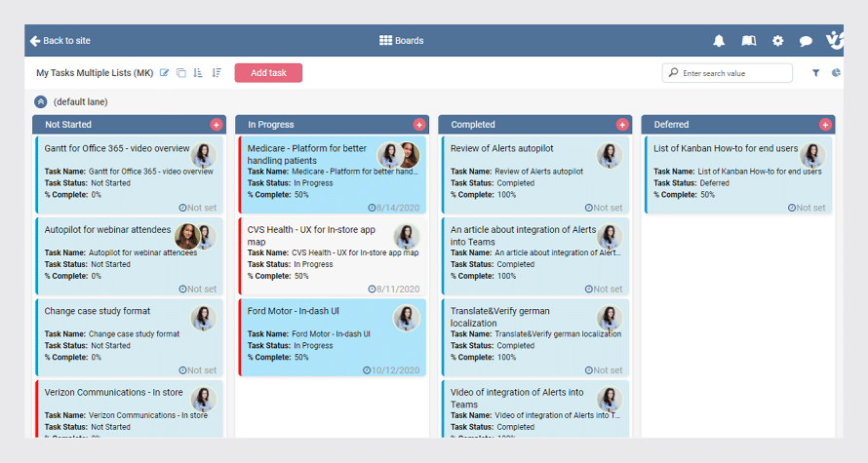Open An article about integration of Alerts title
The image size is (868, 463).
coord(523,236)
